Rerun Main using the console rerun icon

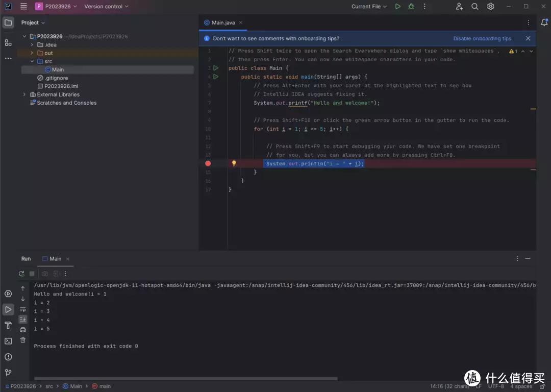click(x=21, y=274)
